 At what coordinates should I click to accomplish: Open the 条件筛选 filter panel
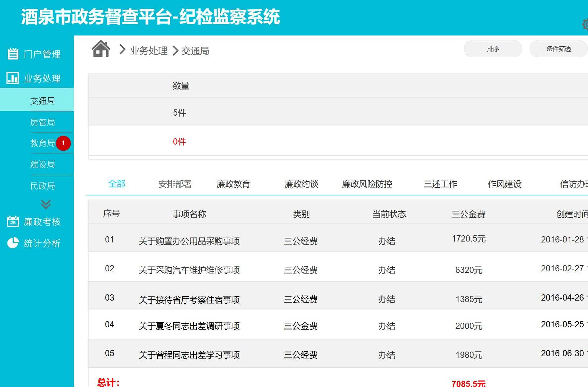(558, 48)
